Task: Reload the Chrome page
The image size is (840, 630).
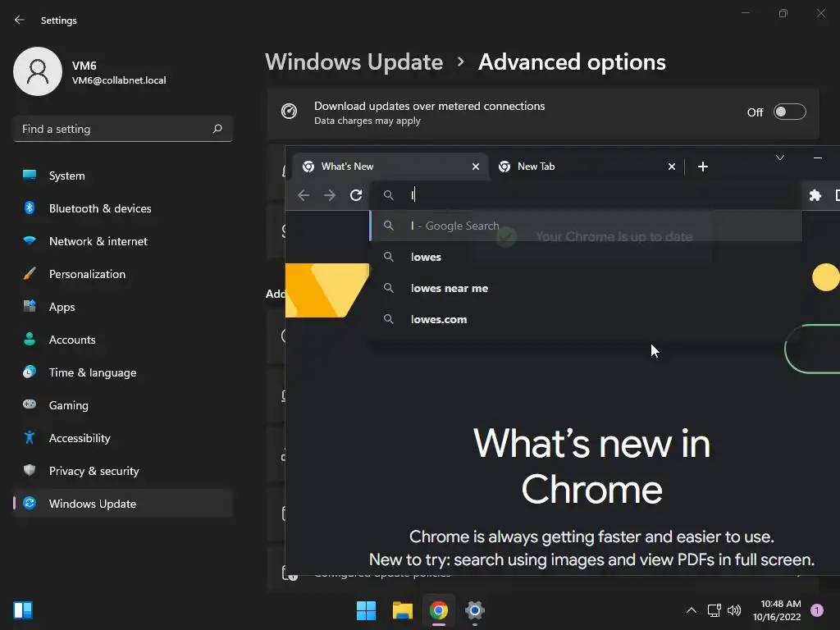Action: click(x=356, y=195)
